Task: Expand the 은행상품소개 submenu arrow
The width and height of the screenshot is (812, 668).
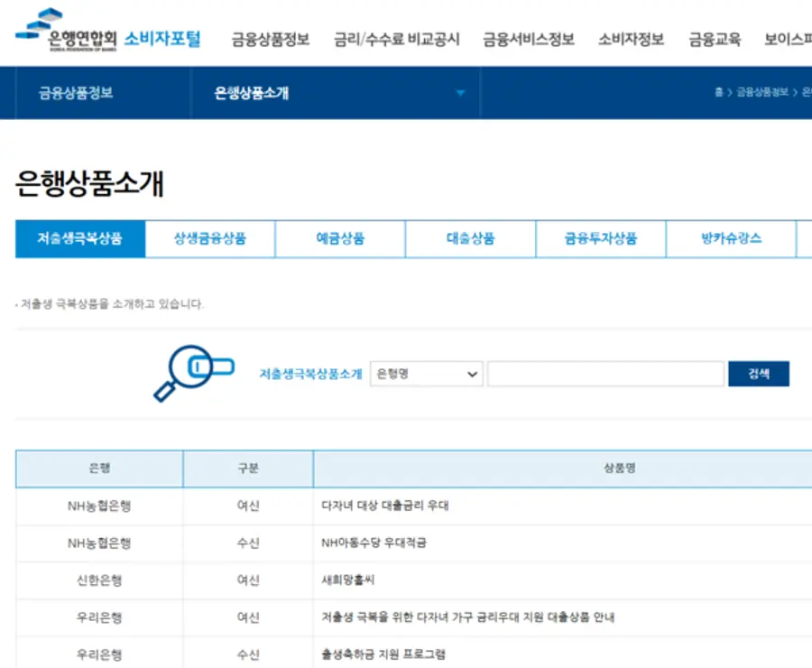Action: (460, 93)
